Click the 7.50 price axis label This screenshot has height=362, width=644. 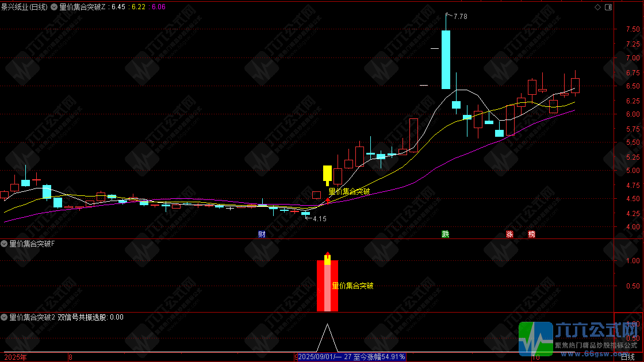coord(633,29)
